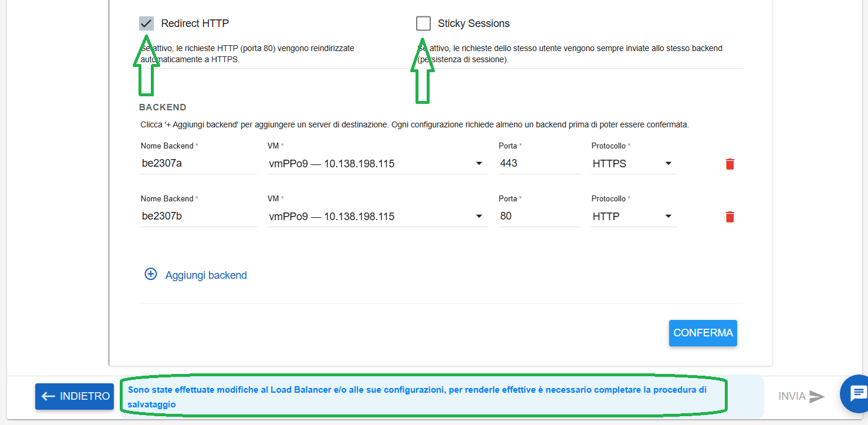Click the Porta field showing 443
868x425 pixels.
539,164
